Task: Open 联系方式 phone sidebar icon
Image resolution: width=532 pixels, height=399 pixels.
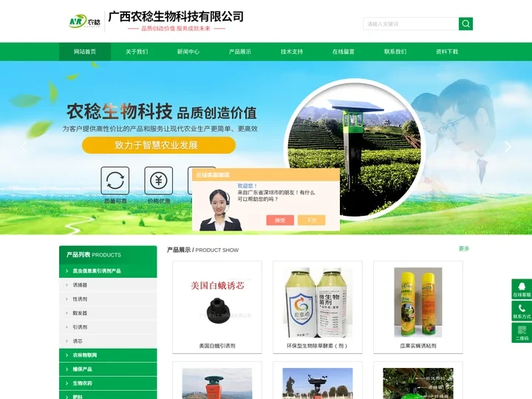Action: tap(522, 311)
